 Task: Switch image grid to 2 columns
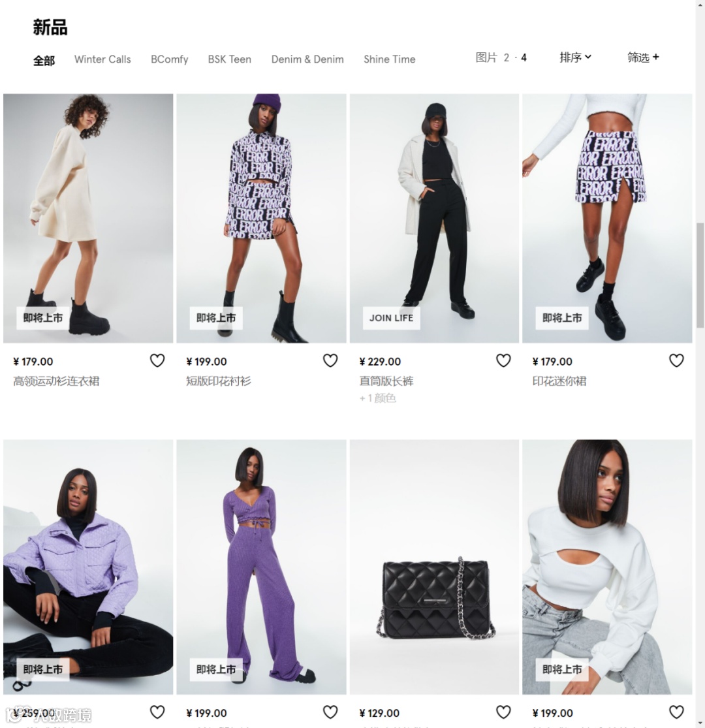pyautogui.click(x=507, y=57)
